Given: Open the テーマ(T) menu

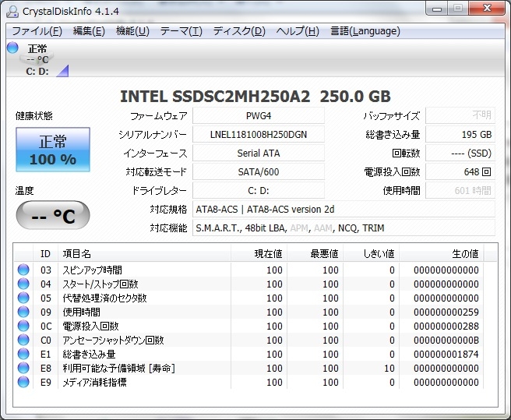Looking at the screenshot, I should tap(181, 31).
